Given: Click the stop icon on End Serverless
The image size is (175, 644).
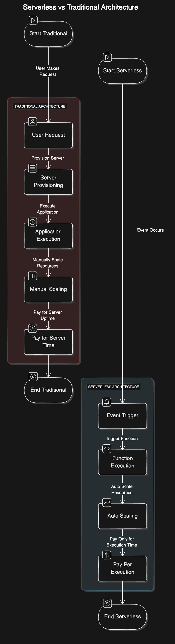Looking at the screenshot, I should tap(107, 603).
